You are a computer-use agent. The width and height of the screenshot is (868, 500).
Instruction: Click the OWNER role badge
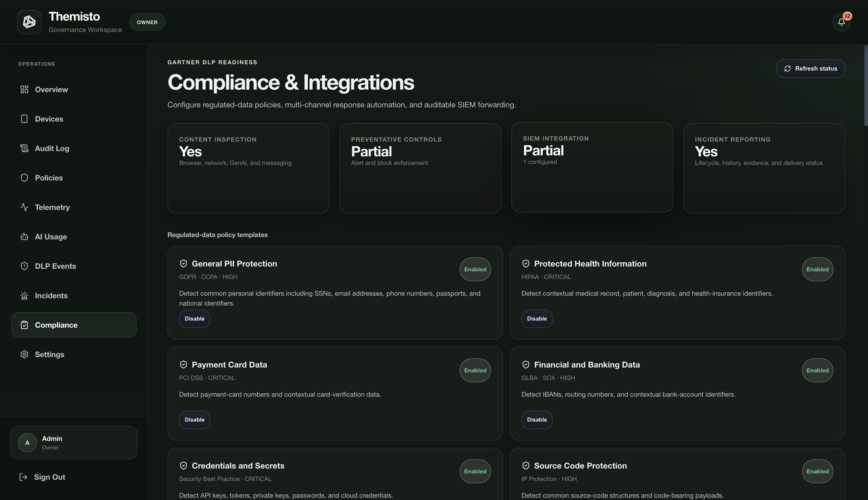point(147,22)
